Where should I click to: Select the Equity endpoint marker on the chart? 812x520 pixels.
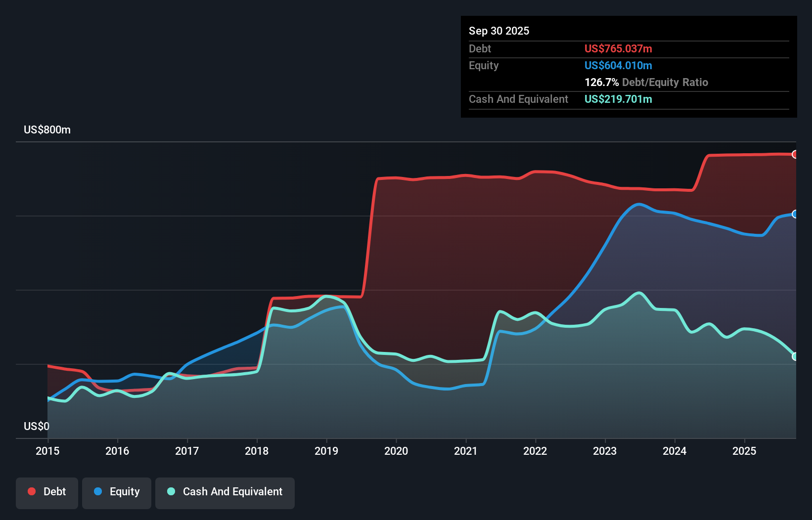[795, 215]
